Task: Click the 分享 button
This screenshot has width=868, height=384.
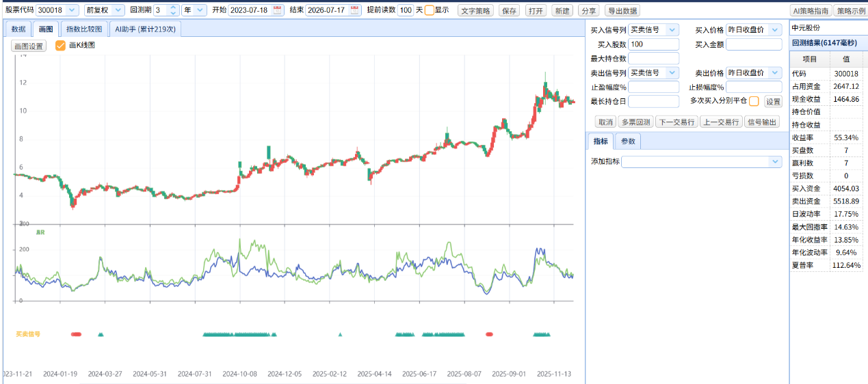Action: [588, 11]
